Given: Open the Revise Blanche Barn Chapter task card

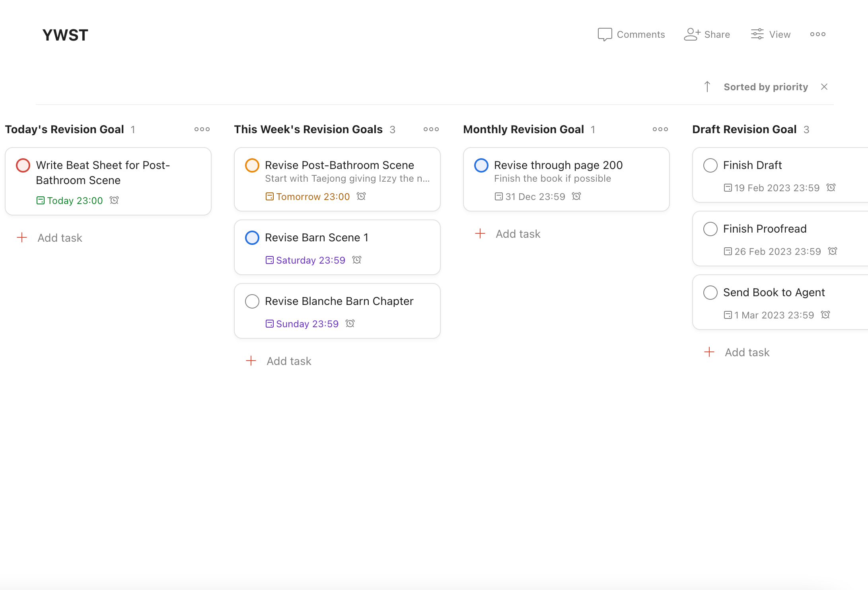Looking at the screenshot, I should pos(339,301).
